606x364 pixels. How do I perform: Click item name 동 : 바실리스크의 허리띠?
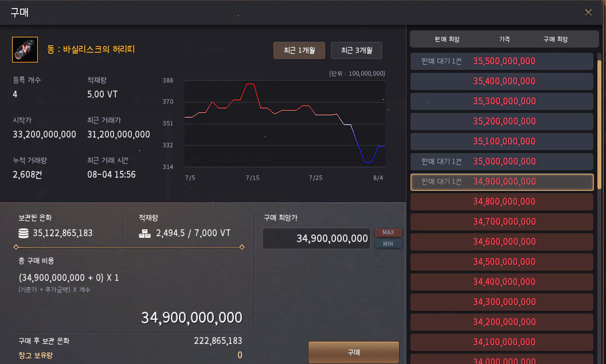click(x=91, y=49)
